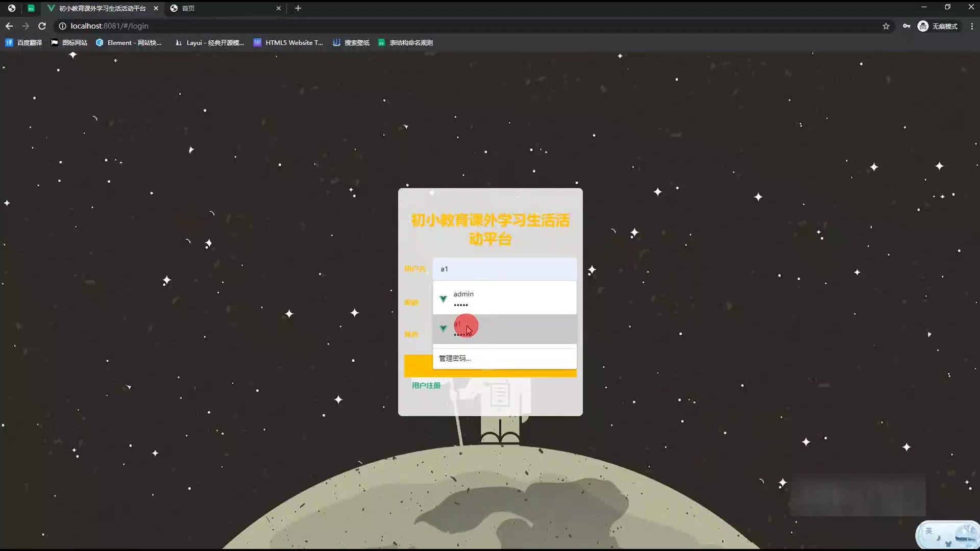
Task: Open the 搜索壁纸 bookmark
Action: (x=351, y=43)
